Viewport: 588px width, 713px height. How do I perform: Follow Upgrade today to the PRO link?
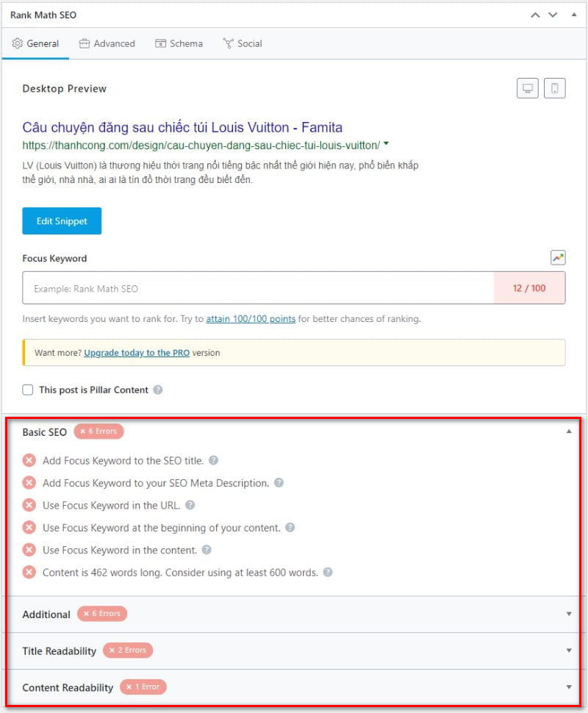(137, 352)
